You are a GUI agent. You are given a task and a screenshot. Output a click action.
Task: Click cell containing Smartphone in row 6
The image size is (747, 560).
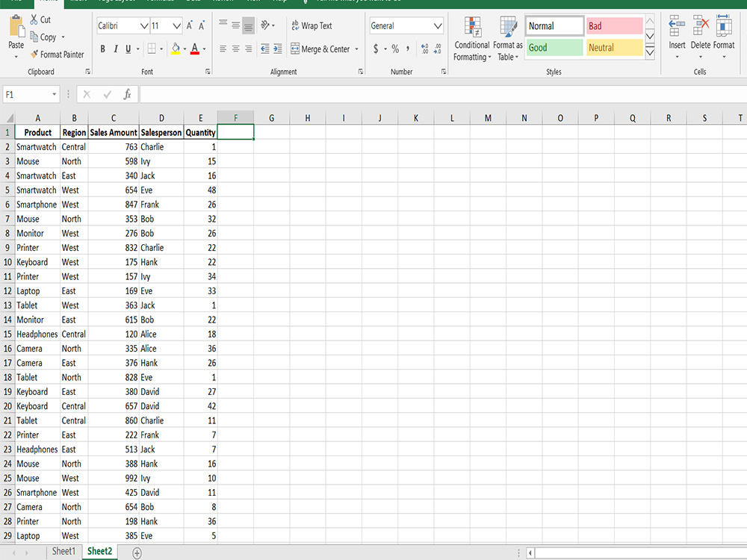pos(37,205)
